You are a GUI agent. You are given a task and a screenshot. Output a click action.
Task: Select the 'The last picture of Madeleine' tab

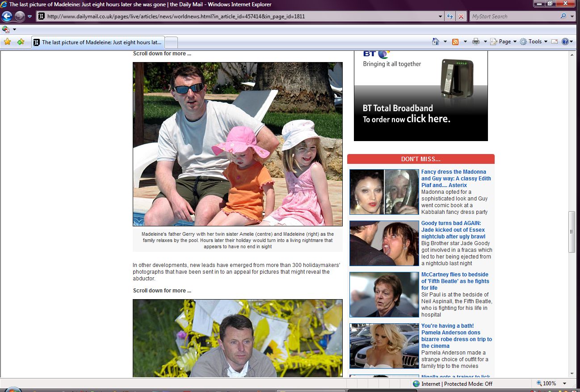pyautogui.click(x=98, y=42)
